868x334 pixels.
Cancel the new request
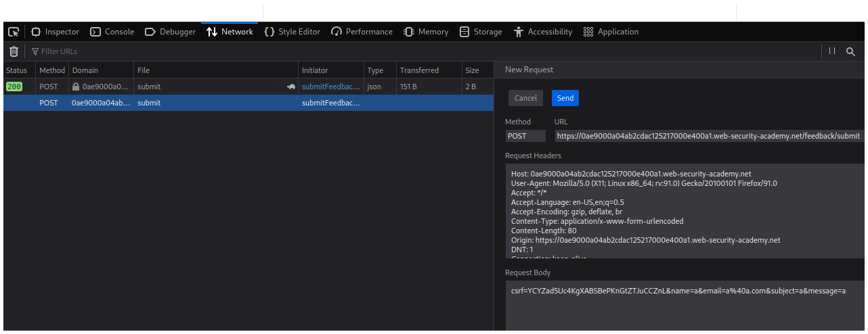[x=525, y=98]
